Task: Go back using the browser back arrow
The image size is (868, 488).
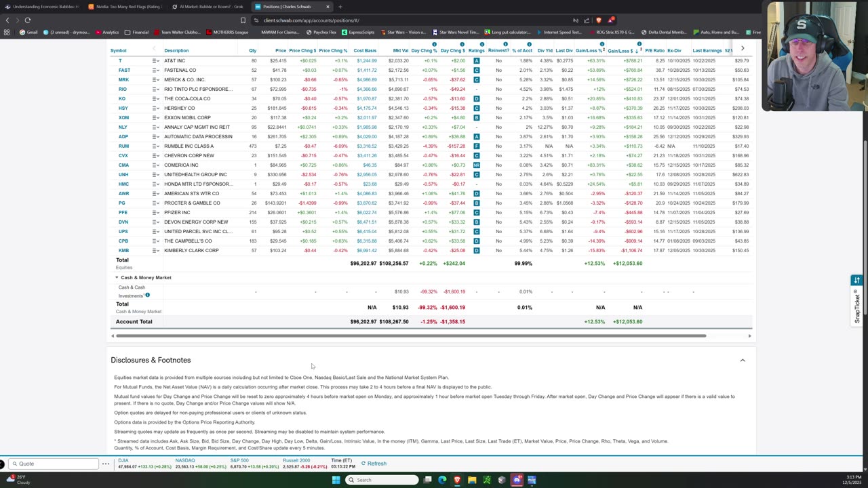Action: pos(8,20)
